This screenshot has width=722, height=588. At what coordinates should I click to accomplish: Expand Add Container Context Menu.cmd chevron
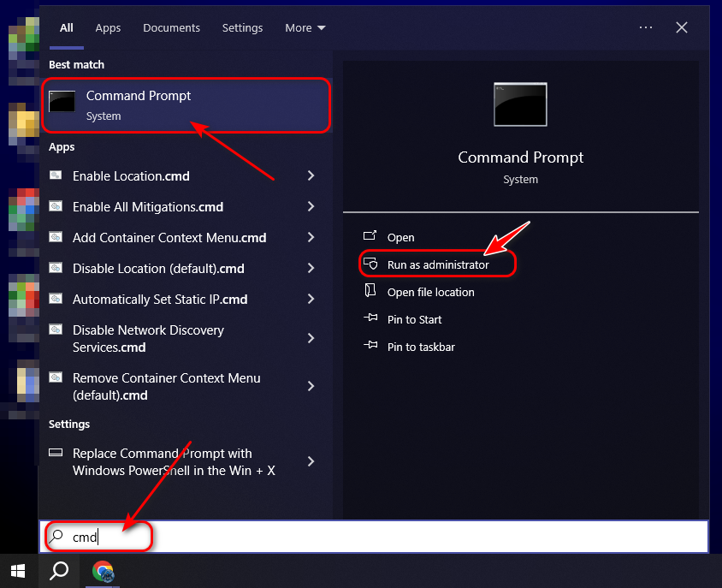click(x=311, y=237)
